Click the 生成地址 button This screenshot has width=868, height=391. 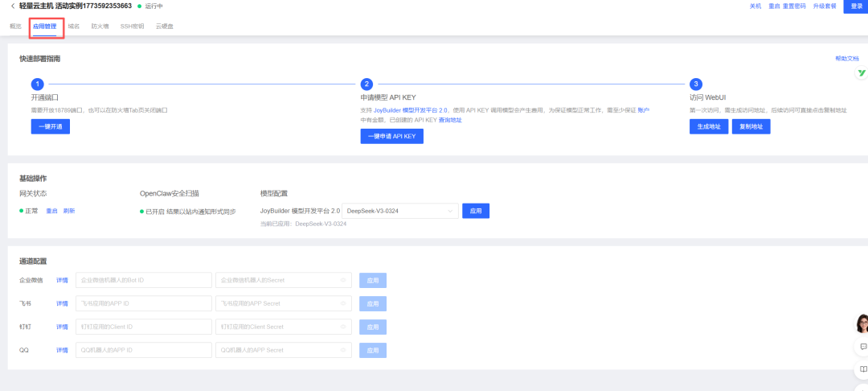[x=709, y=126]
